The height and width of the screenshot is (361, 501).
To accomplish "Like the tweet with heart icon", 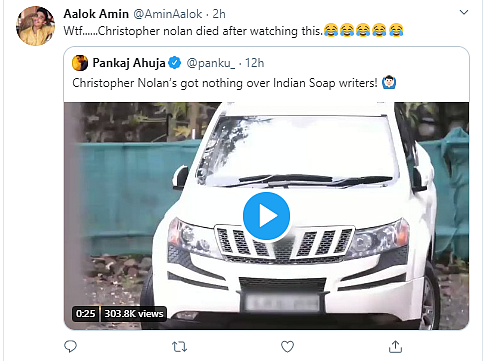I will coord(287,347).
